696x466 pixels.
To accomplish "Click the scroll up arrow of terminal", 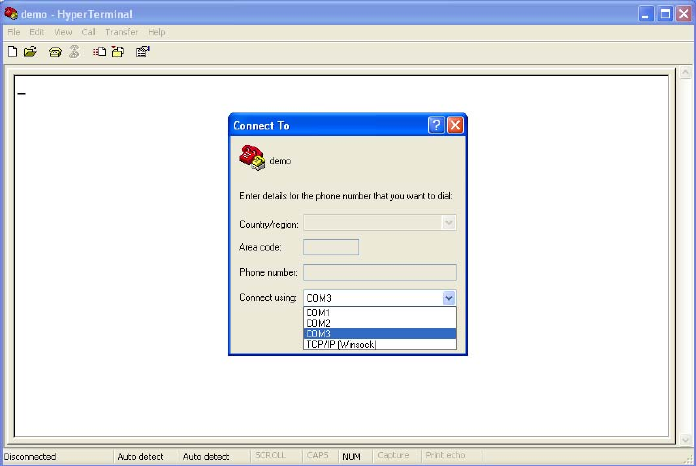I will coord(685,72).
